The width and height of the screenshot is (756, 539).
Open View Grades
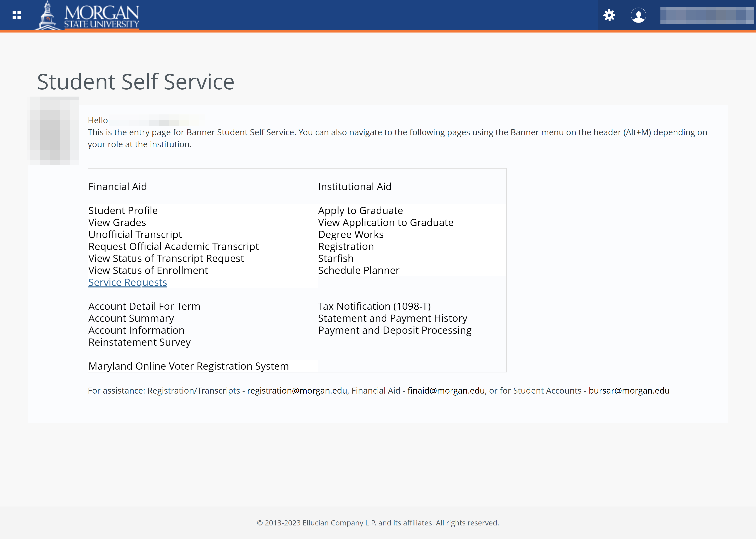point(117,222)
